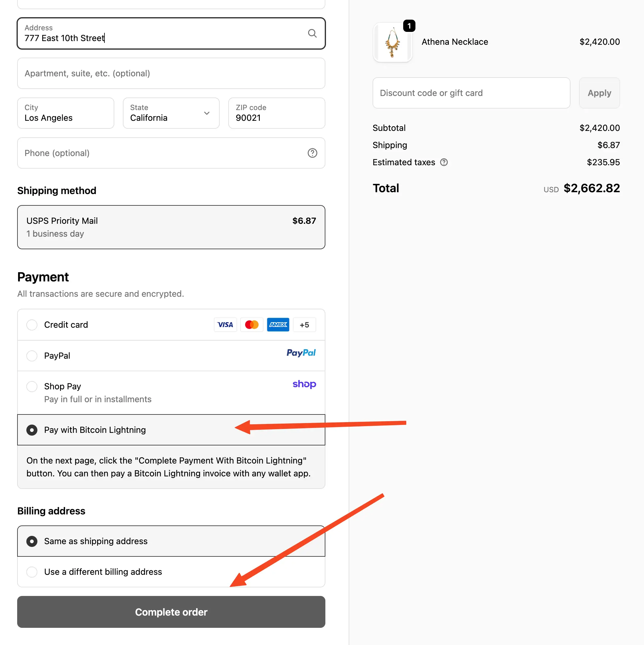The height and width of the screenshot is (645, 644).
Task: Click the shop logo next to Shop Pay
Action: point(304,384)
